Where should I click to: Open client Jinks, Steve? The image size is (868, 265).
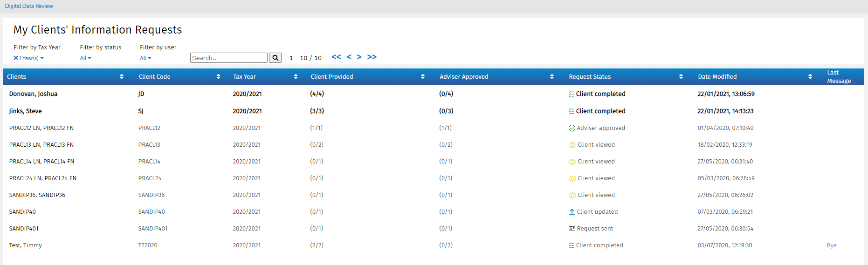26,111
